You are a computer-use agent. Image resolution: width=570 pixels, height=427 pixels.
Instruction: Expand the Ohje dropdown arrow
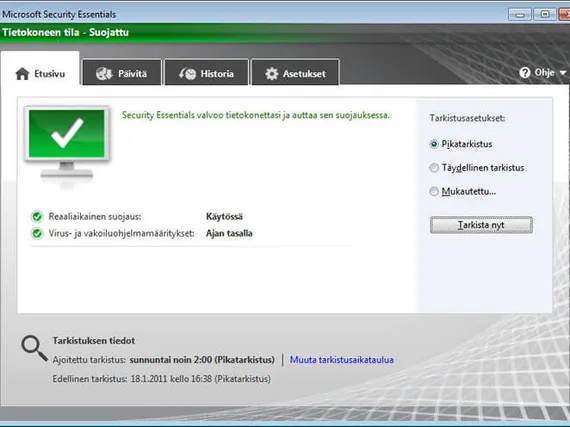562,73
